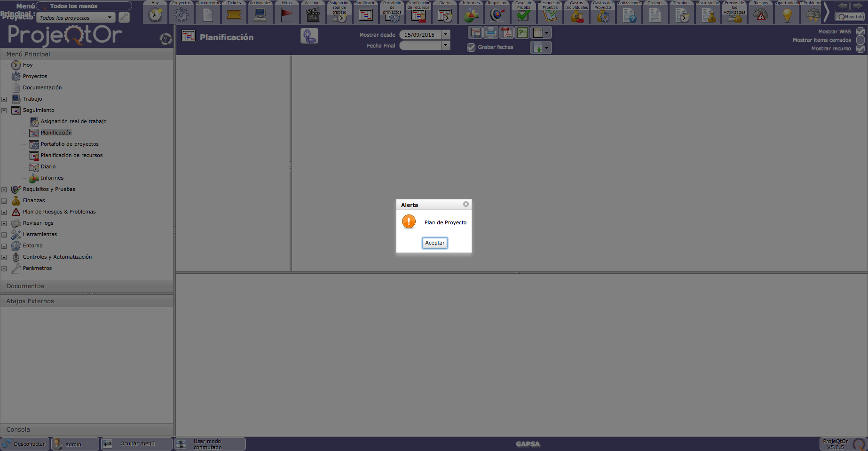Open the Casos de Prueba checkmark icon
The width and height of the screenshot is (868, 451).
click(x=524, y=16)
